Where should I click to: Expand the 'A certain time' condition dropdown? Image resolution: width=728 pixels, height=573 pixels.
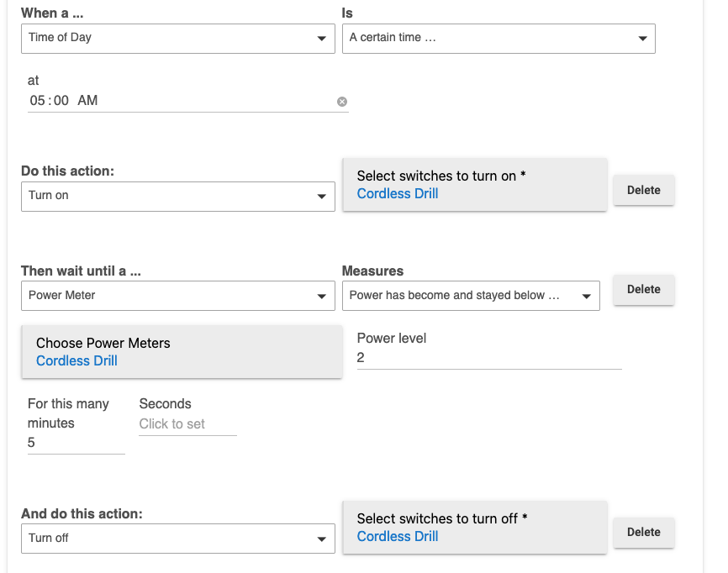pyautogui.click(x=498, y=38)
